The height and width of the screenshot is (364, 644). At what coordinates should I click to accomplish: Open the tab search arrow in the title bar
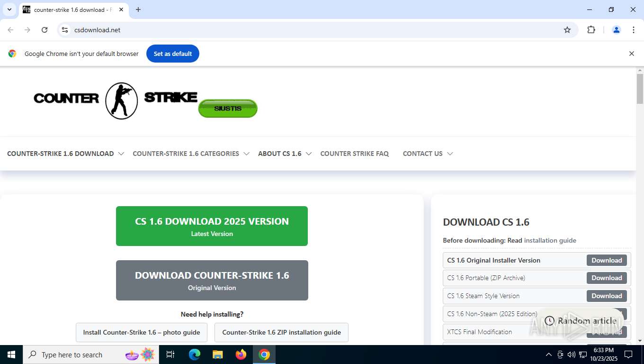pyautogui.click(x=9, y=9)
